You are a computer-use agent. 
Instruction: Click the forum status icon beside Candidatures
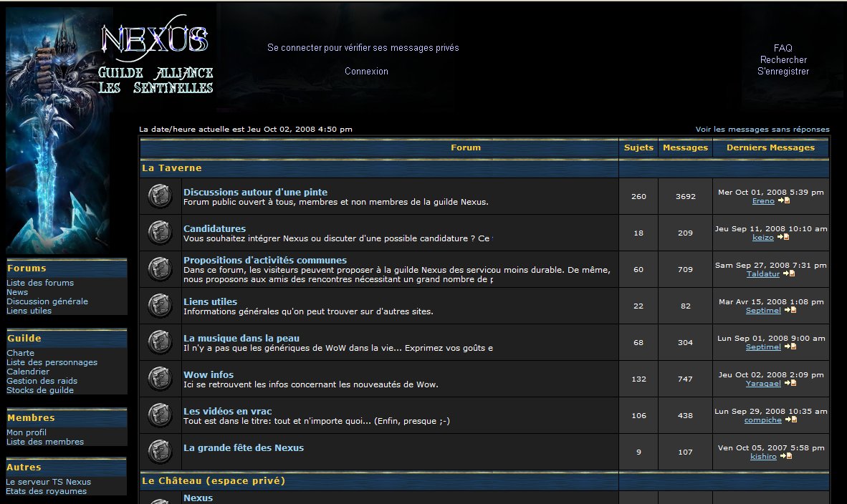[160, 233]
